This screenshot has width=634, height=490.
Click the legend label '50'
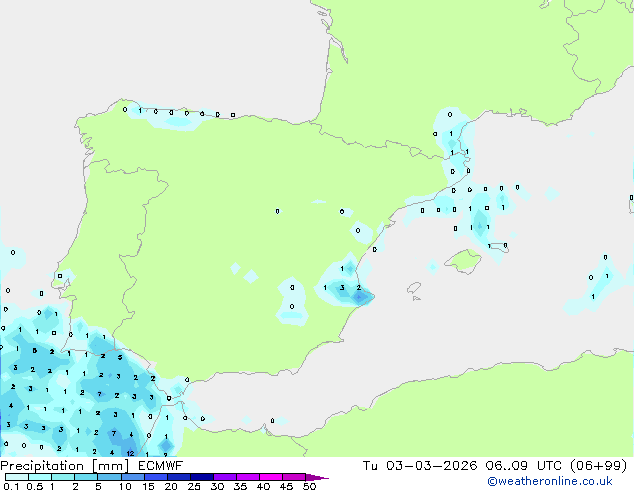(x=309, y=486)
